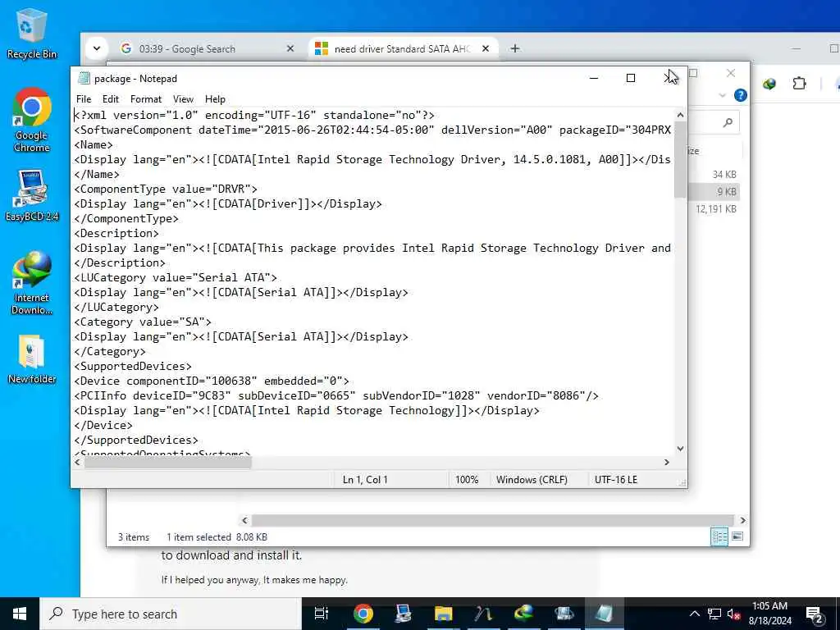
Task: Click the EasyBCD icon on the taskbar
Action: [403, 614]
